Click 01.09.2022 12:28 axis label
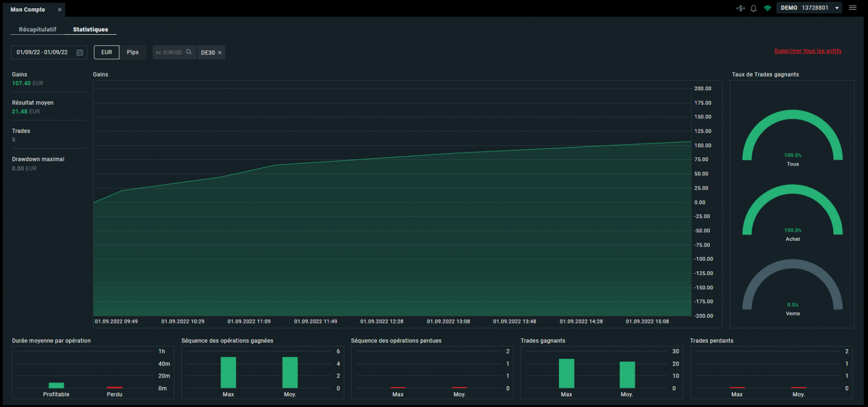This screenshot has width=868, height=407. point(382,322)
